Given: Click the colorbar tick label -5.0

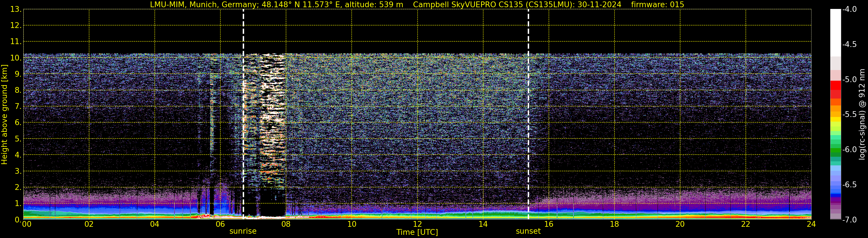Looking at the screenshot, I should [849, 80].
